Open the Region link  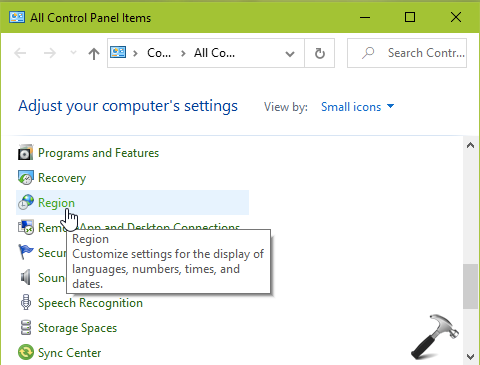(x=56, y=203)
